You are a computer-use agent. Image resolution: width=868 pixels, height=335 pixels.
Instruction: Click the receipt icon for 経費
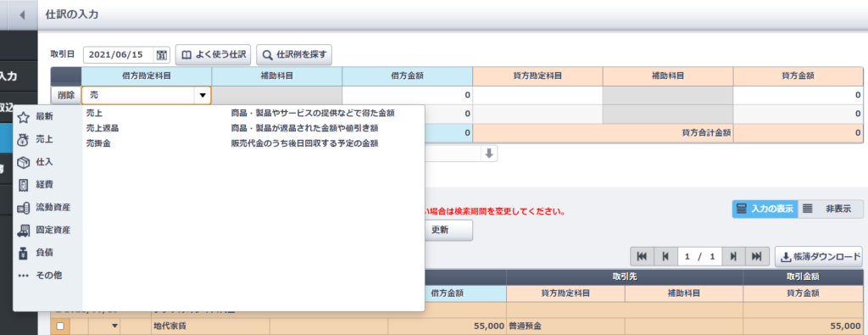tap(23, 185)
